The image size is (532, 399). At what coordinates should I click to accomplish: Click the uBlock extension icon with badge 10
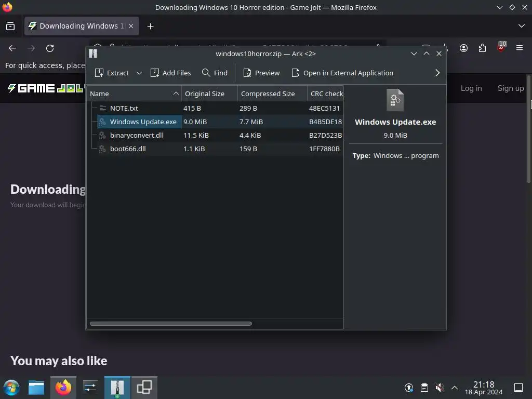501,47
